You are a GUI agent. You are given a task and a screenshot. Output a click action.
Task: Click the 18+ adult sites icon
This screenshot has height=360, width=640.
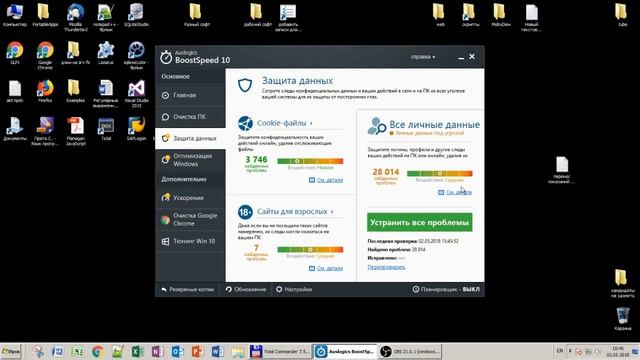(x=245, y=212)
